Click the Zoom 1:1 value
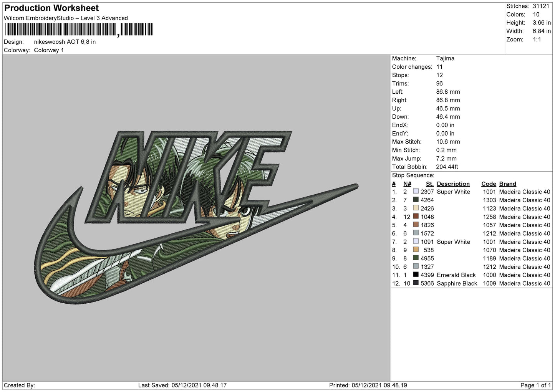 [537, 40]
